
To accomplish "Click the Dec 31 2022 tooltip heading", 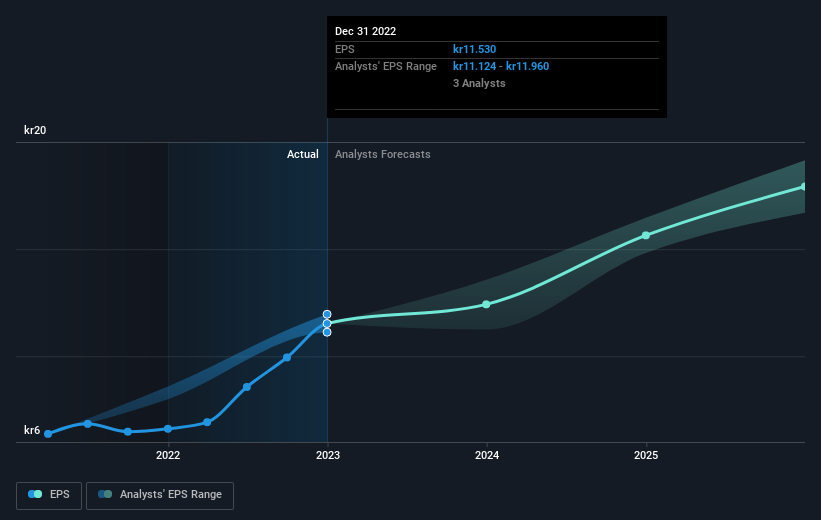I will (x=365, y=31).
